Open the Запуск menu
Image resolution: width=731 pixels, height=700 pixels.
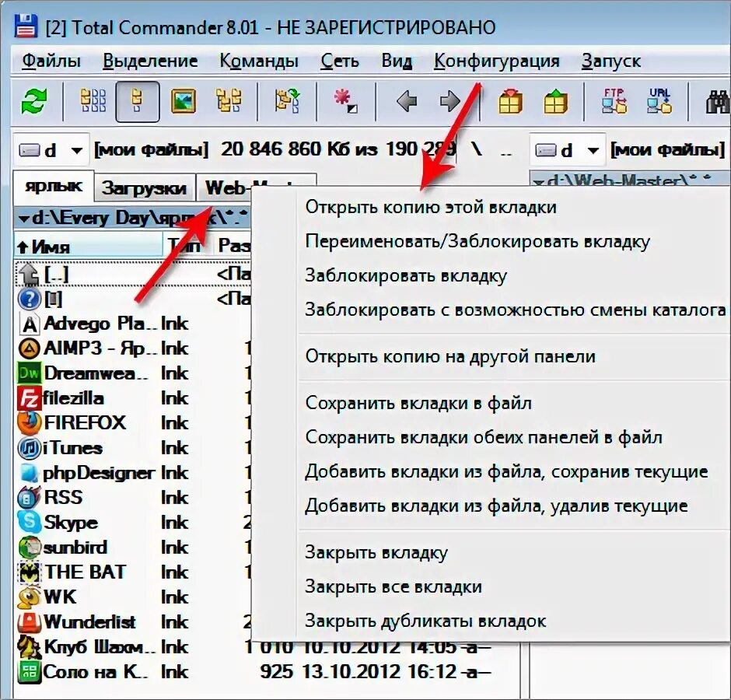click(610, 61)
